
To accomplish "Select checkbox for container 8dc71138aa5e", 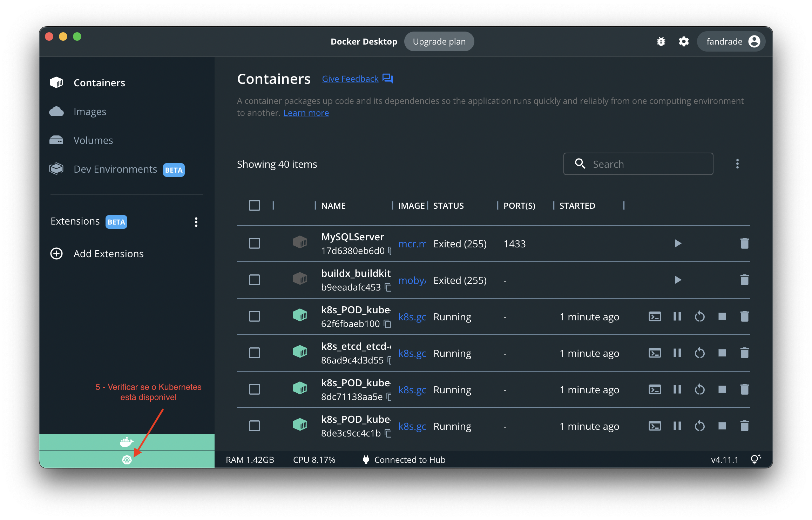I will 255,389.
